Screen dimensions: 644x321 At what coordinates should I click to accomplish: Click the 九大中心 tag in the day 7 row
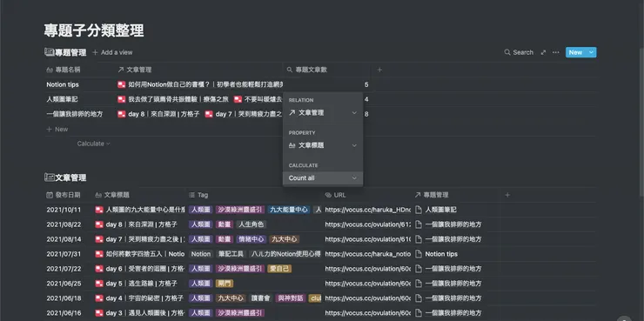285,239
